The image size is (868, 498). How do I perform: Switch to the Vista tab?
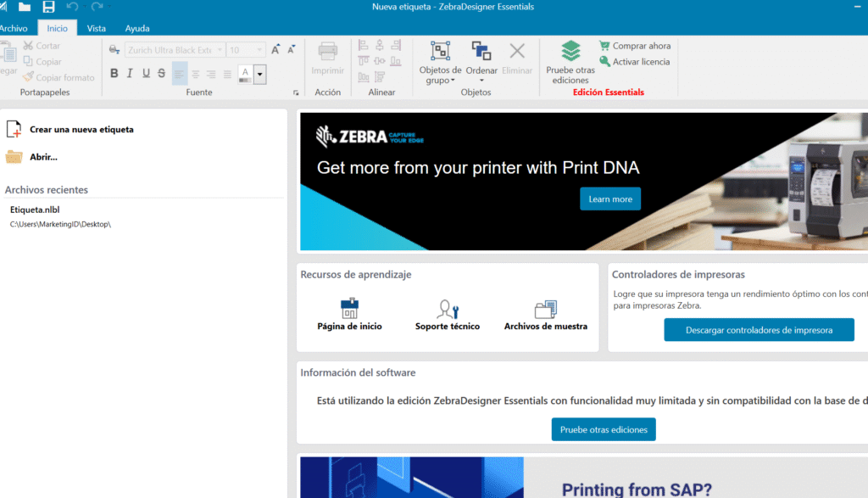coord(96,28)
